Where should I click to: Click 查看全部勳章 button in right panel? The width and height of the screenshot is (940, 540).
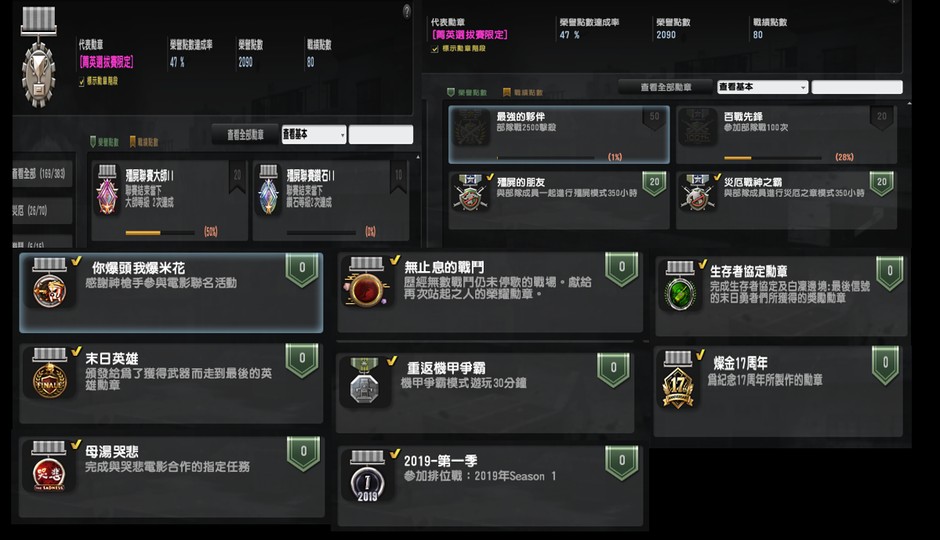665,87
